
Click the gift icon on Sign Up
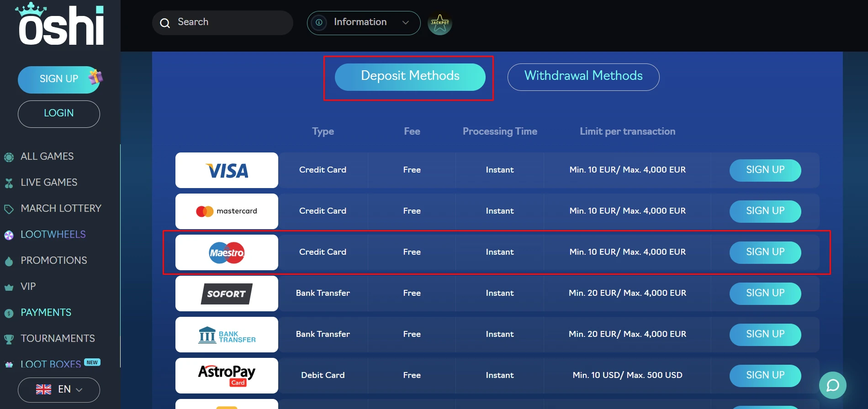pyautogui.click(x=95, y=77)
